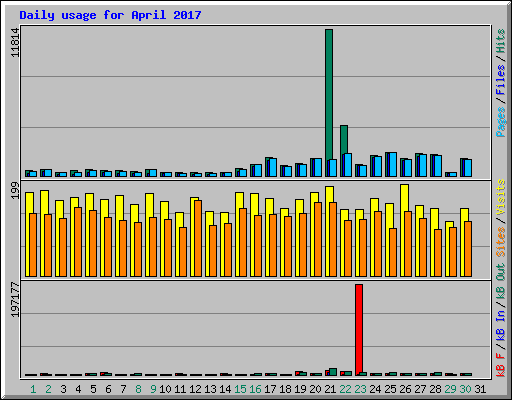Click day 31 on the x-axis
Screen dimensions: 512x400
[480, 389]
